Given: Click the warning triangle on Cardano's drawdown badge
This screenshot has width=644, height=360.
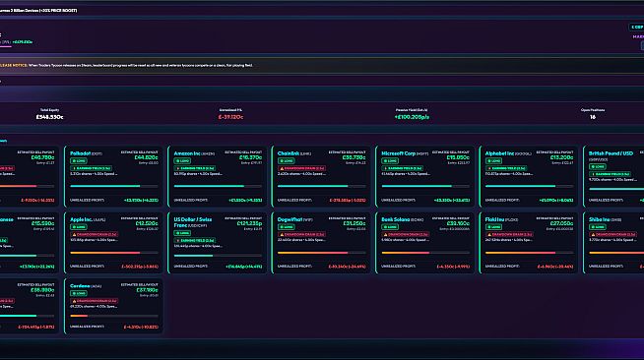Looking at the screenshot, I should (x=74, y=301).
